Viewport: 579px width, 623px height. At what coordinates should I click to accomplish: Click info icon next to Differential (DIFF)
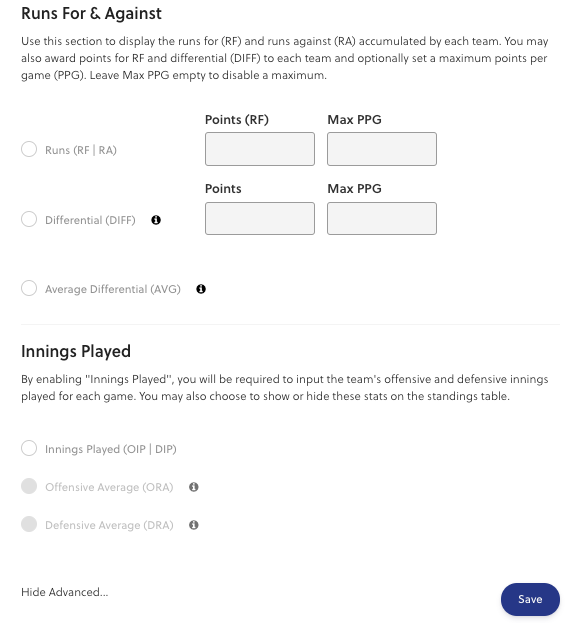[x=156, y=220]
